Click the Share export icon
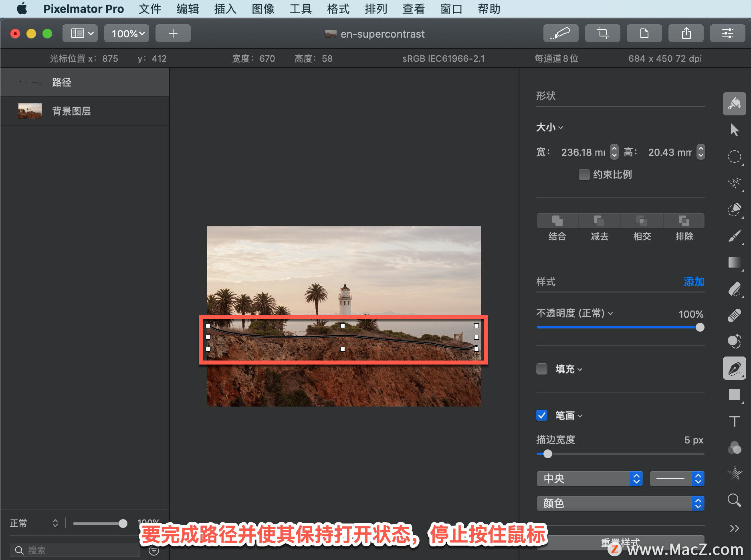Image resolution: width=751 pixels, height=560 pixels. (x=686, y=33)
